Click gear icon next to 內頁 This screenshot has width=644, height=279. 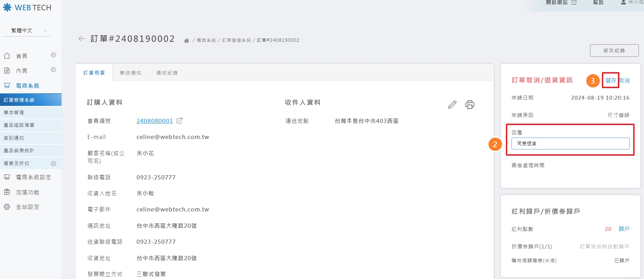click(53, 70)
